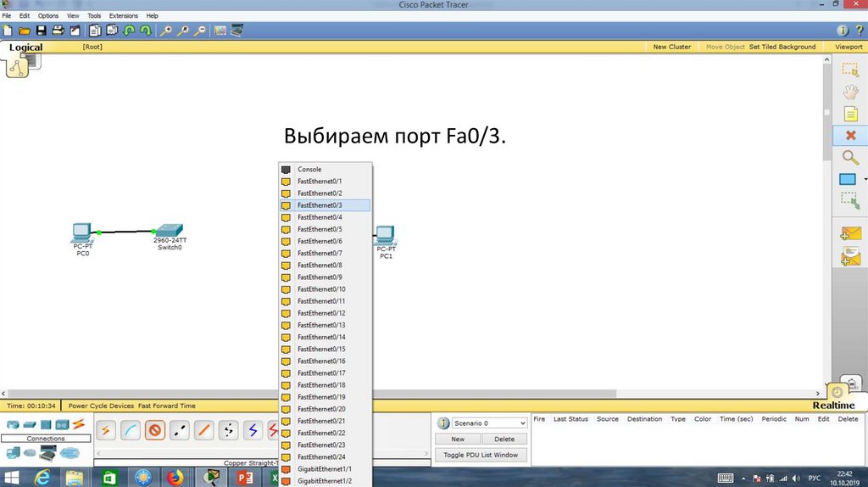
Task: Open the custom devices dialog icon
Action: (237, 31)
